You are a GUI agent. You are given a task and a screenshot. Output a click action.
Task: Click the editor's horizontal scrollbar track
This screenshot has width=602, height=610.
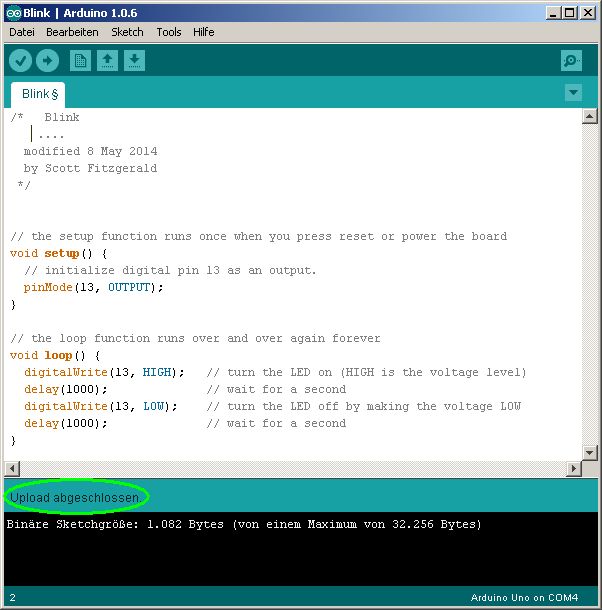[x=293, y=468]
